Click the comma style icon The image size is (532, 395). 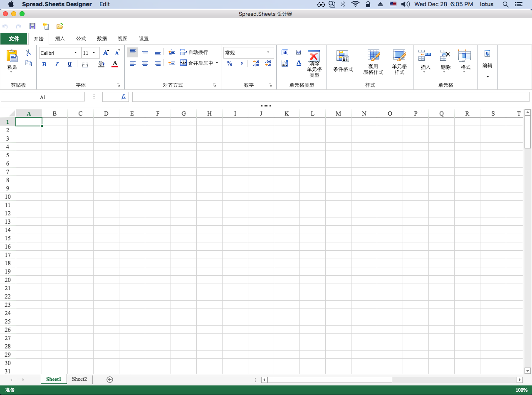(242, 63)
